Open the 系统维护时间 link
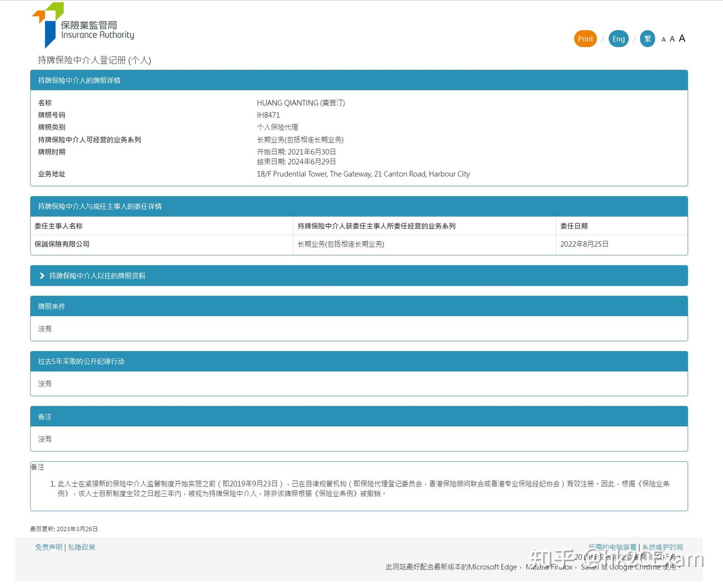 coord(662,547)
